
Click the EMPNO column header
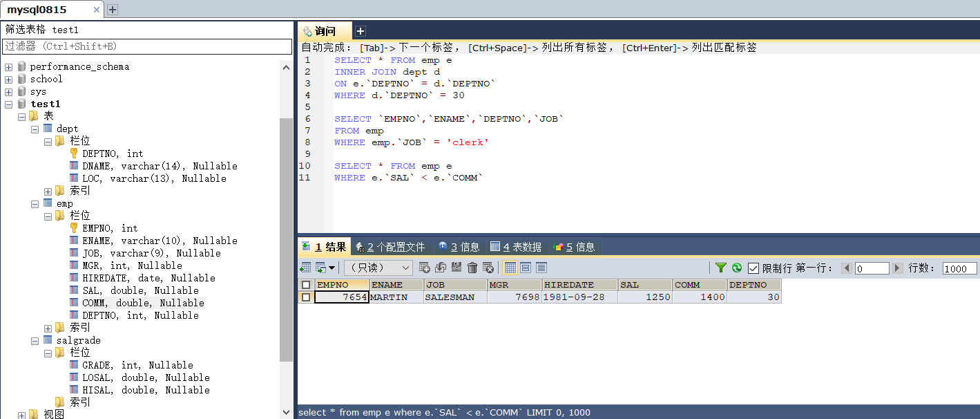(341, 285)
